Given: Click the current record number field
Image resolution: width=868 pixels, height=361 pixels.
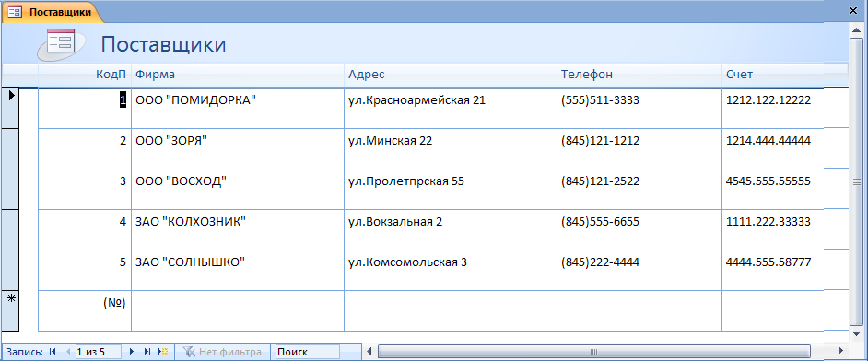Looking at the screenshot, I should click(99, 352).
